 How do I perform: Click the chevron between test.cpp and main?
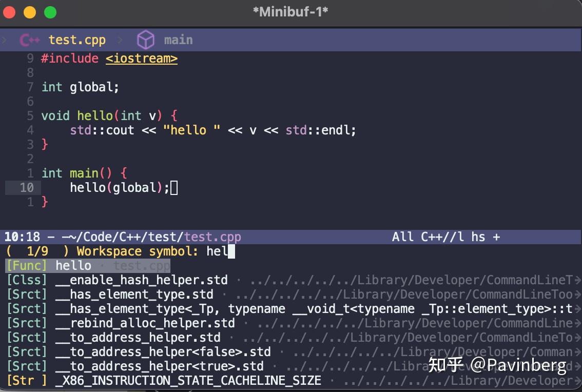point(119,40)
